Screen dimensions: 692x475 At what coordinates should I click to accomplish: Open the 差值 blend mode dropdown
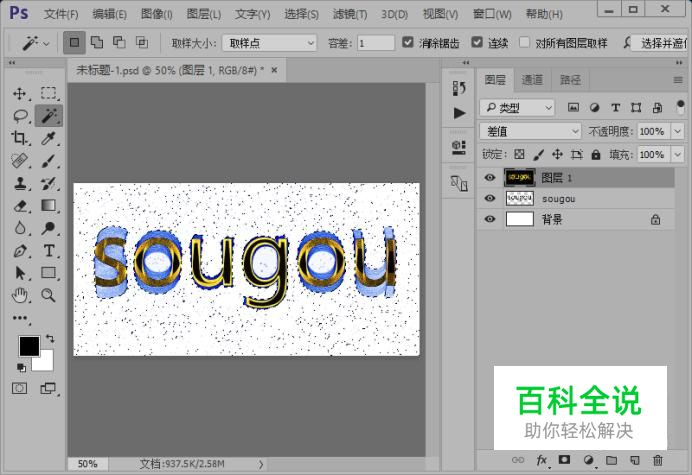pos(530,131)
